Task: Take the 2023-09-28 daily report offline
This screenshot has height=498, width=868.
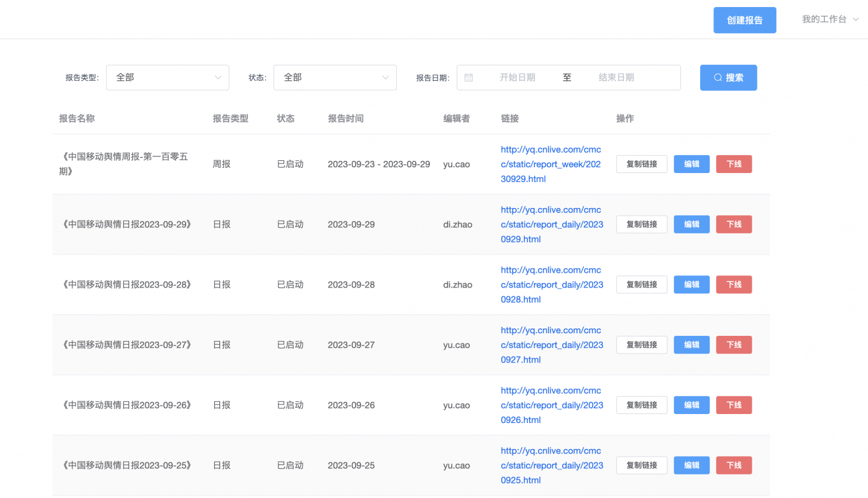Action: [x=734, y=284]
